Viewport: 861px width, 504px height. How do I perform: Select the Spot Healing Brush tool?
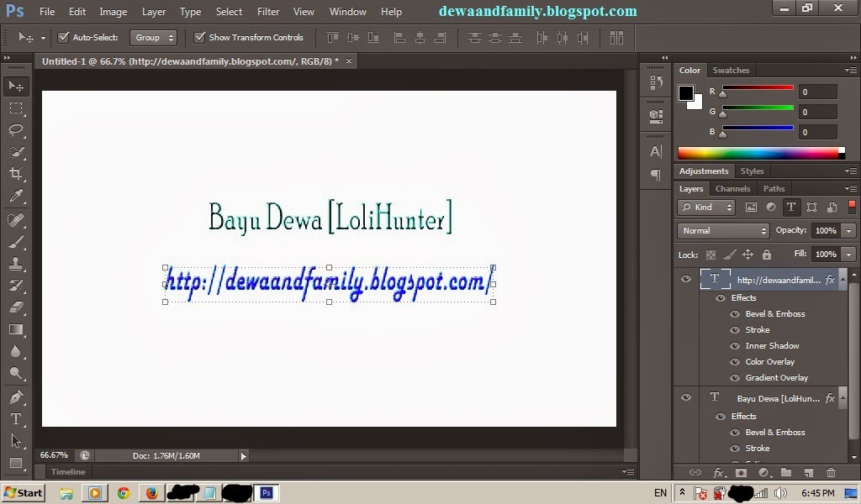coord(16,220)
